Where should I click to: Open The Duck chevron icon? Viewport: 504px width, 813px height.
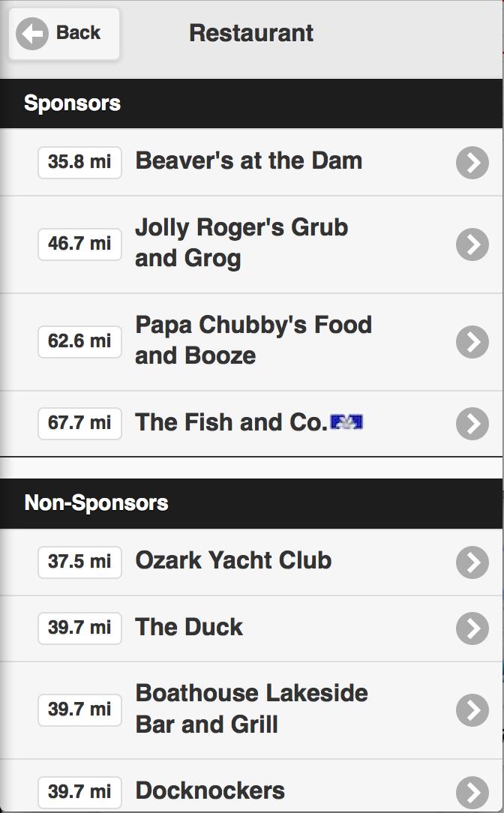(x=472, y=628)
